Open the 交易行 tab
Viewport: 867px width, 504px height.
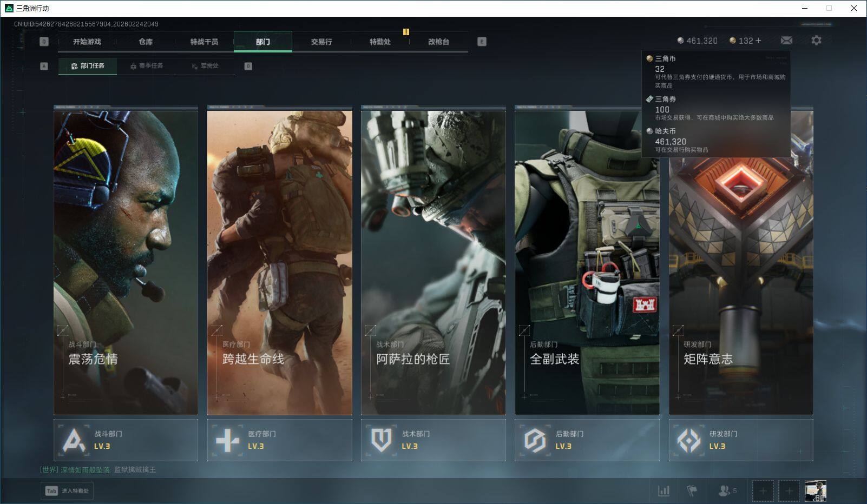[x=321, y=42]
